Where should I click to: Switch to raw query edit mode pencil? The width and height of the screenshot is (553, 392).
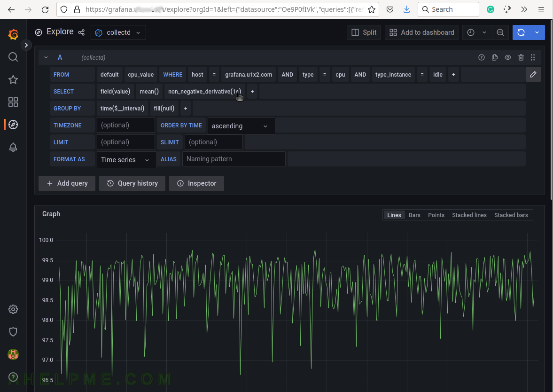coord(533,74)
